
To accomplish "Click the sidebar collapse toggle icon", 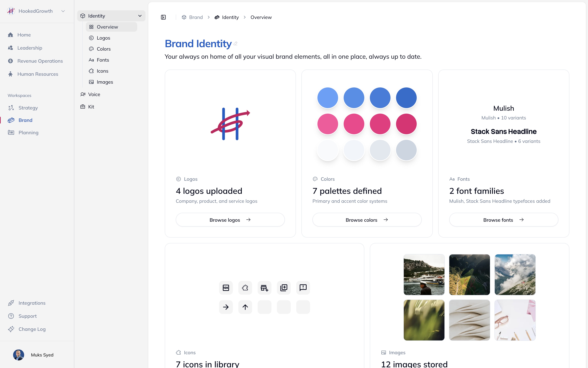I will click(x=163, y=17).
